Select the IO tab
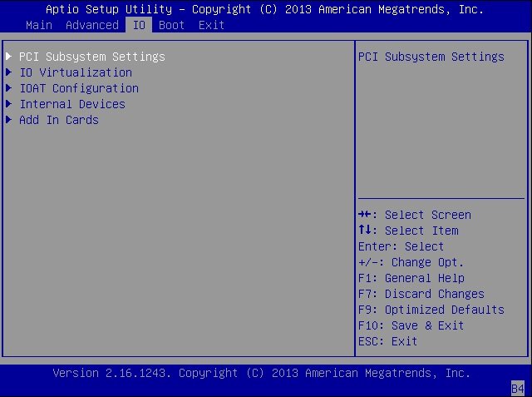Image resolution: width=532 pixels, height=397 pixels. [x=139, y=25]
